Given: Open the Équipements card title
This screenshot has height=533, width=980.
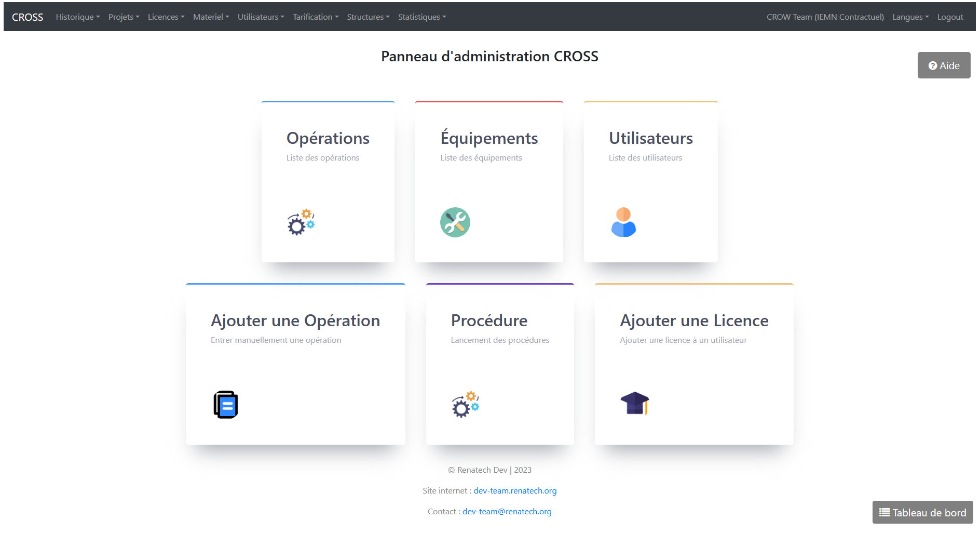Looking at the screenshot, I should tap(489, 138).
